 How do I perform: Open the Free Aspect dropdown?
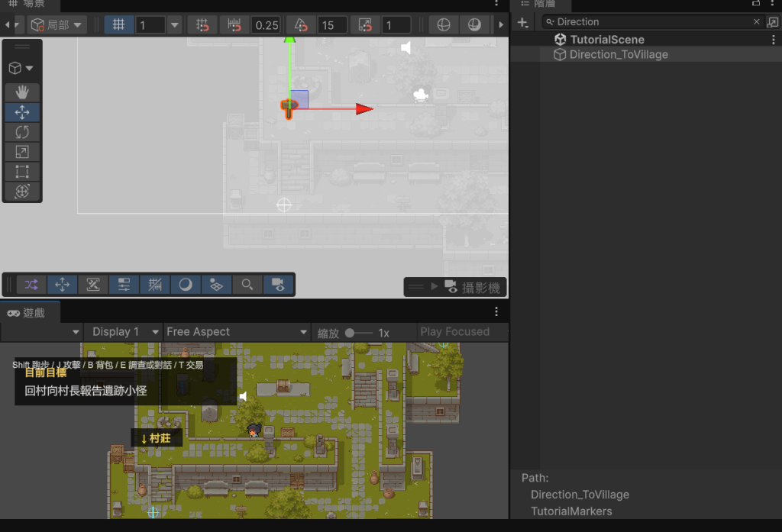[237, 332]
